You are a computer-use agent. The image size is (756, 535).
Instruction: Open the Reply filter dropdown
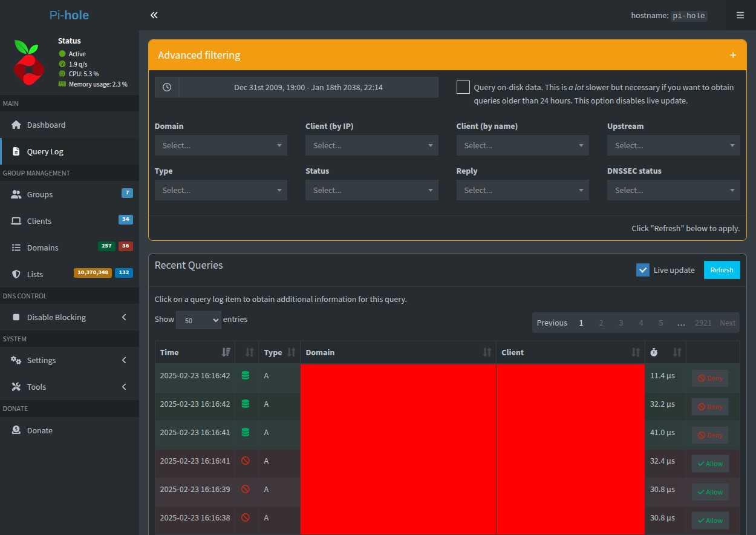[x=523, y=190]
